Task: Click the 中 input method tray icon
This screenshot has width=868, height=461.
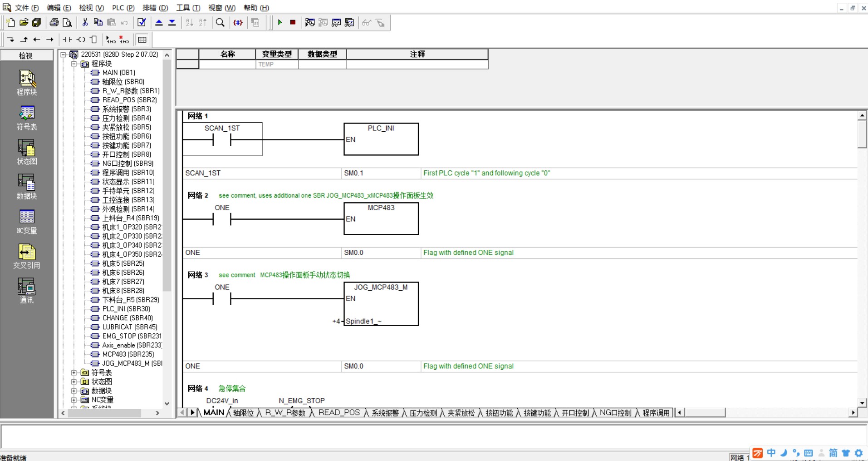Action: (771, 453)
